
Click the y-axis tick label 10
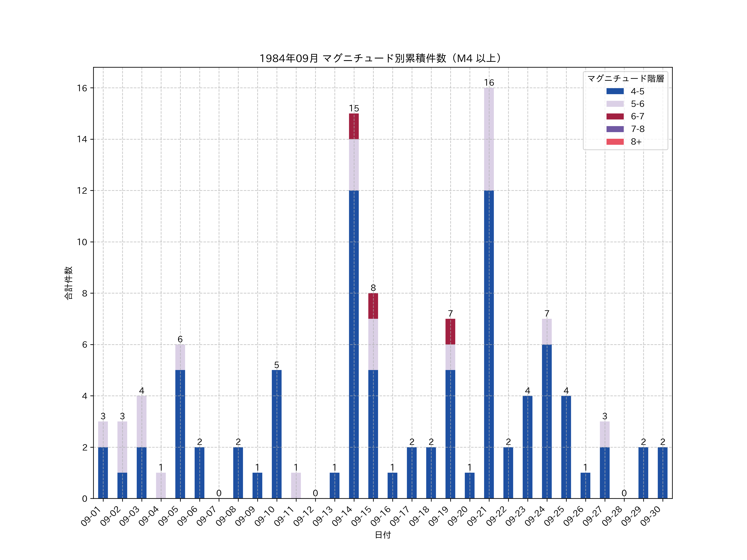tap(82, 242)
